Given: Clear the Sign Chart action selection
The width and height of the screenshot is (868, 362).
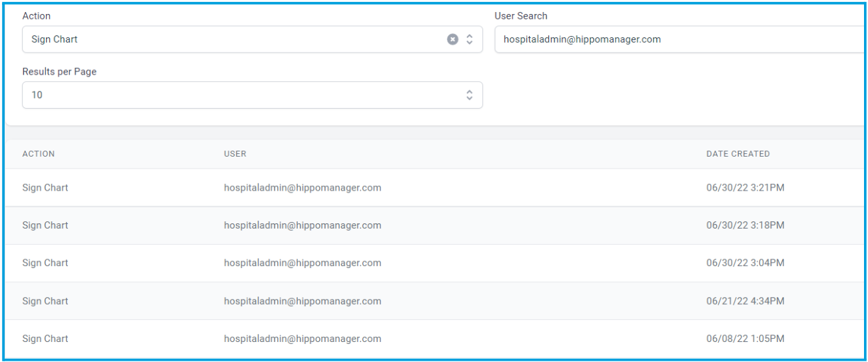Looking at the screenshot, I should tap(452, 39).
